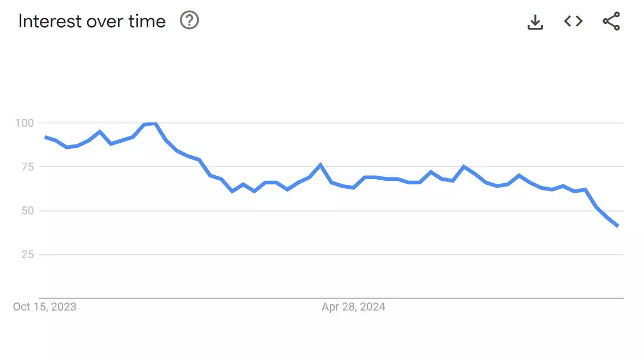Click the Interest over time heading
This screenshot has width=644, height=360.
click(x=92, y=21)
